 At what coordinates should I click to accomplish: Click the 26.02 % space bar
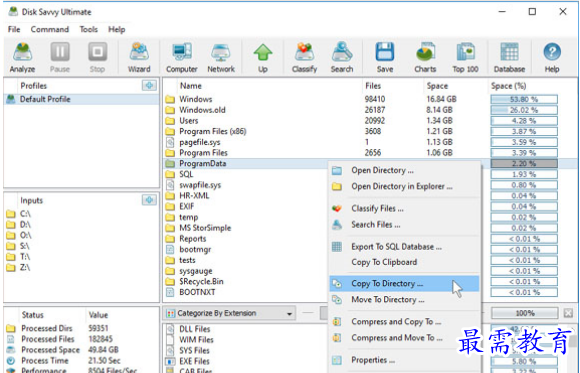click(524, 110)
